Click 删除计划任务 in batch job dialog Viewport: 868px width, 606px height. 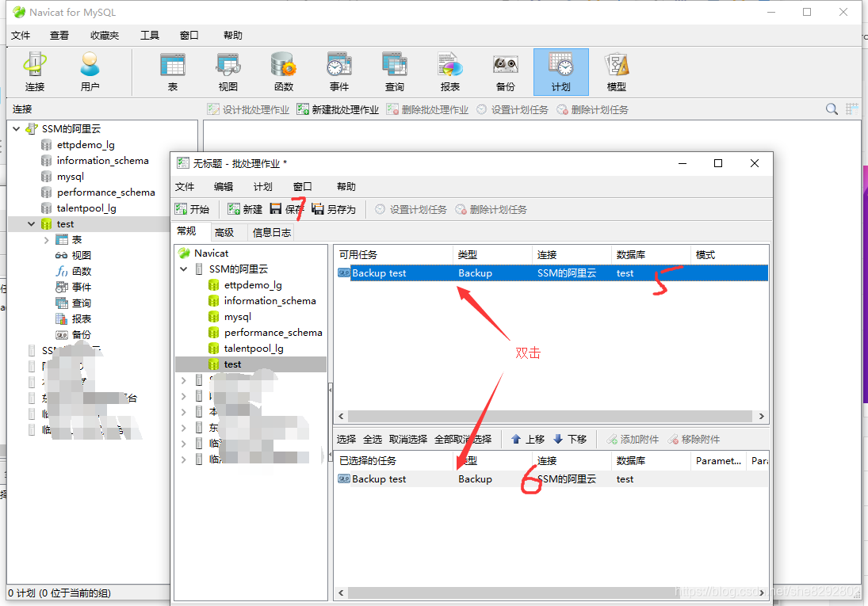[x=491, y=209]
